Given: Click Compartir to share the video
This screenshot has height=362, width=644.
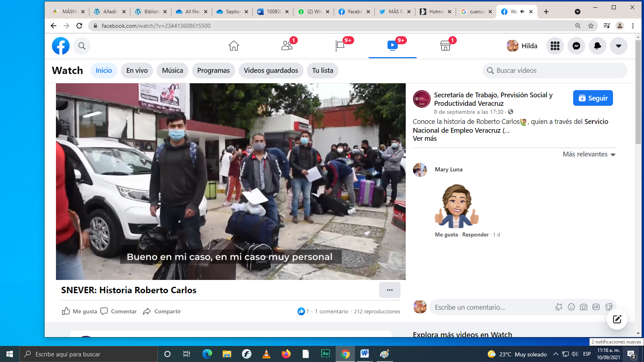Looking at the screenshot, I should pyautogui.click(x=162, y=311).
